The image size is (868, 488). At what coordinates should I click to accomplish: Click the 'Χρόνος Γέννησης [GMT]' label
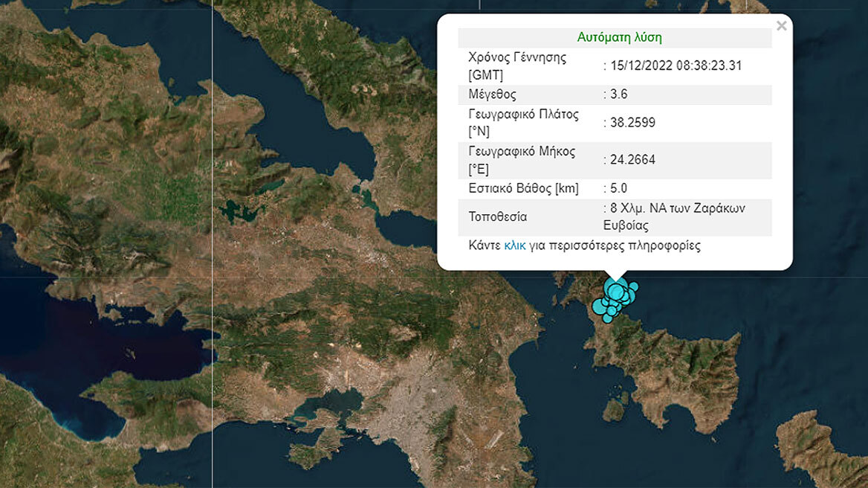tap(517, 66)
